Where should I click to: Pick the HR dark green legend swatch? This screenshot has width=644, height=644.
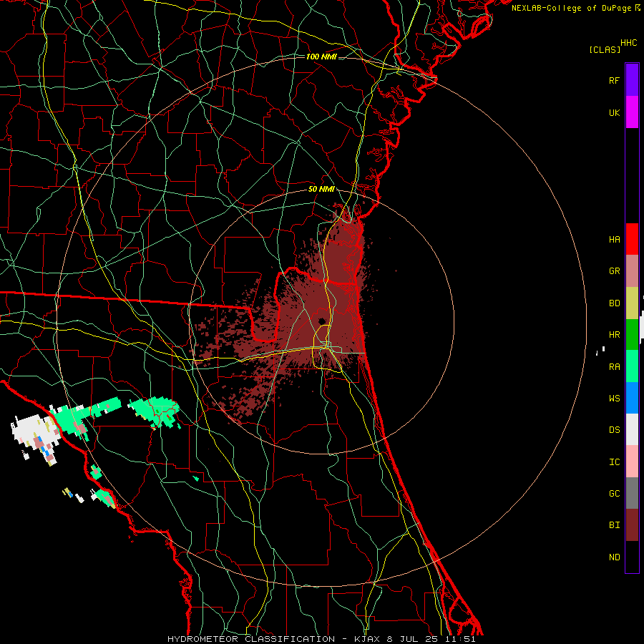coord(632,335)
